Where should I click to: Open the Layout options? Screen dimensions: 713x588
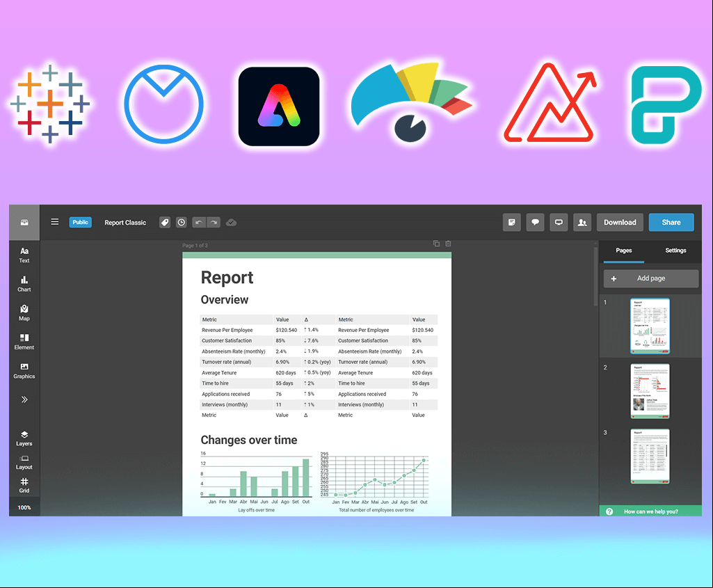tap(24, 463)
